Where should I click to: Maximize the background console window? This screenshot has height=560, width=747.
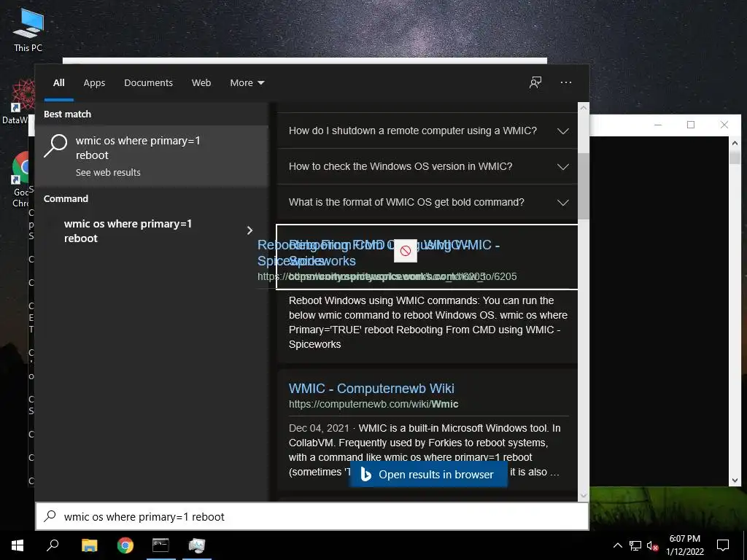point(691,125)
